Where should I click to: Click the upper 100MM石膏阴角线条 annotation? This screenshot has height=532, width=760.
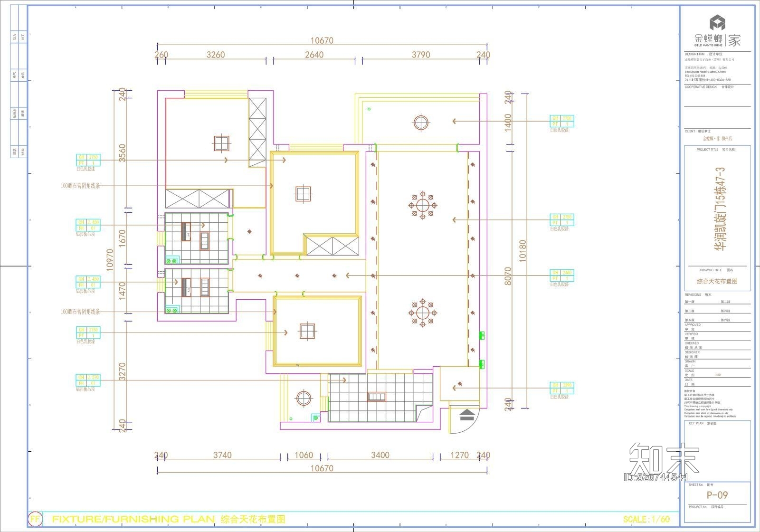(x=80, y=186)
